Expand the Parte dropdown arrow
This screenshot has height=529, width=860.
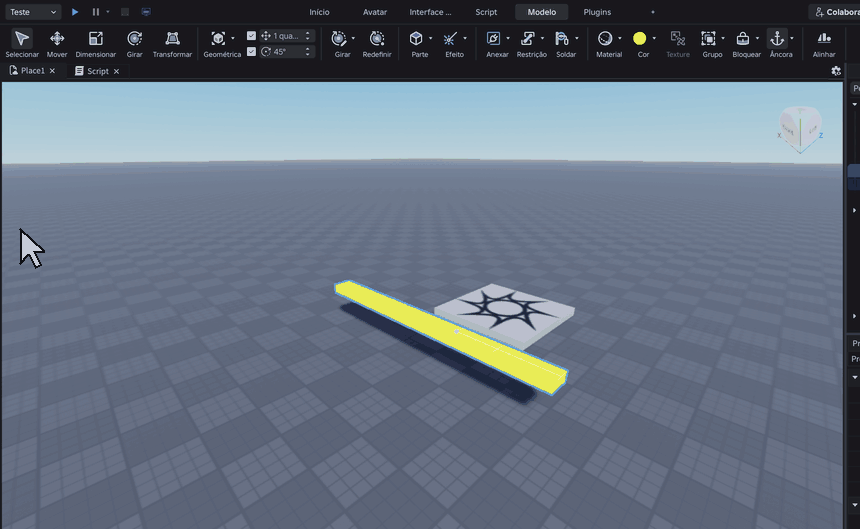[431, 38]
